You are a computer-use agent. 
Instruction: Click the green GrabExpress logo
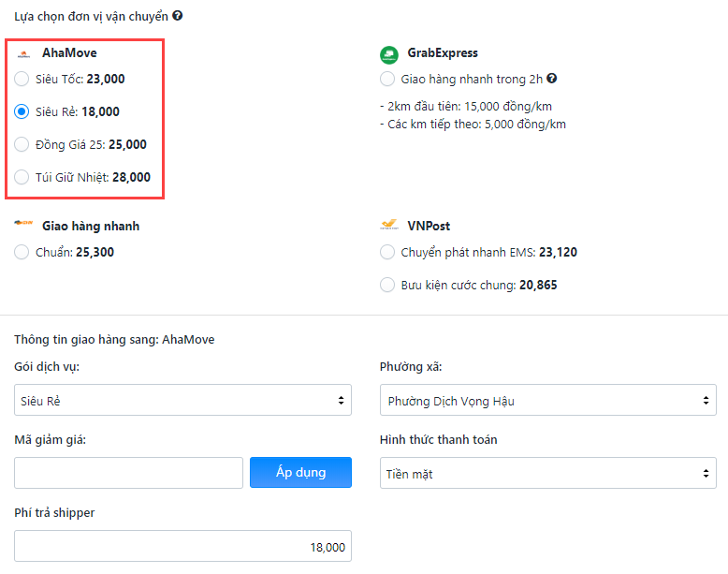[x=388, y=55]
